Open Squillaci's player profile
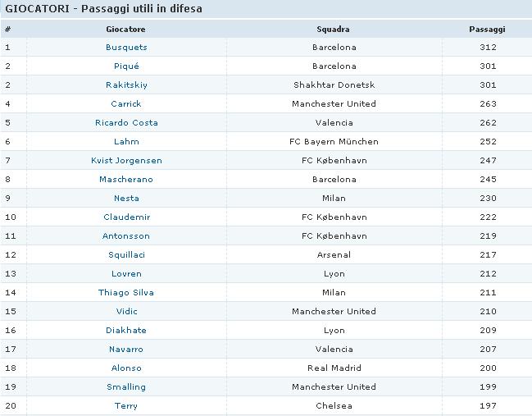 (126, 255)
